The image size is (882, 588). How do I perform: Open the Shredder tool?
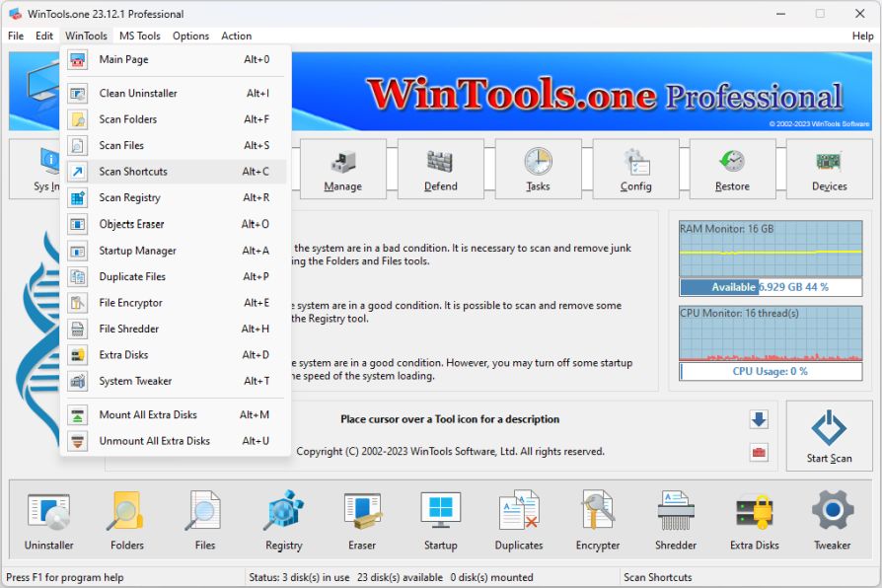click(x=676, y=519)
